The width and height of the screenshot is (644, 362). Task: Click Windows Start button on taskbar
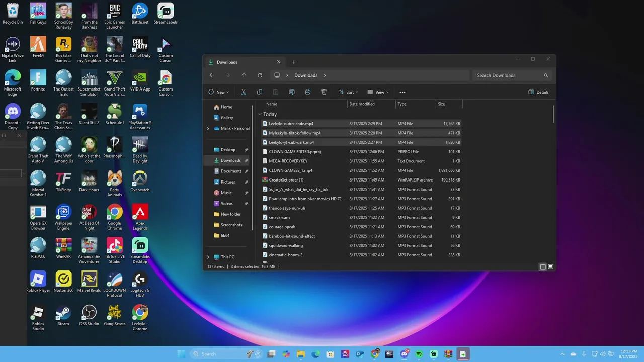coord(181,354)
